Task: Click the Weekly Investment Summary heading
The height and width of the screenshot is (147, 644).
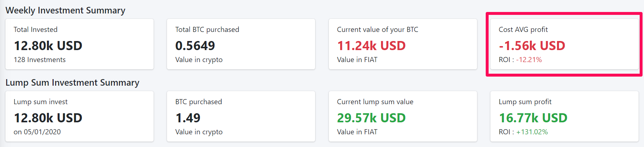Action: [x=65, y=11]
